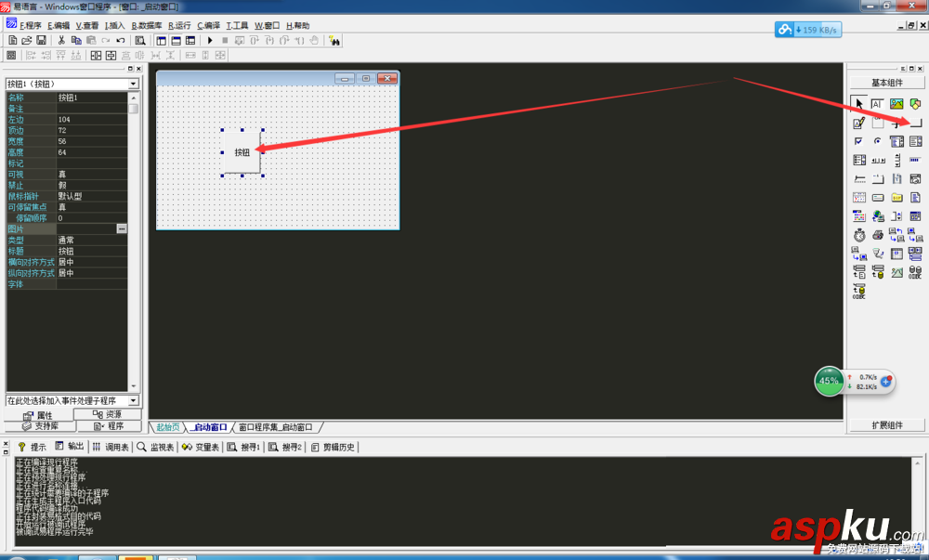Viewport: 929px width, 560px height.
Task: Open the 输出 output tab
Action: 70,447
